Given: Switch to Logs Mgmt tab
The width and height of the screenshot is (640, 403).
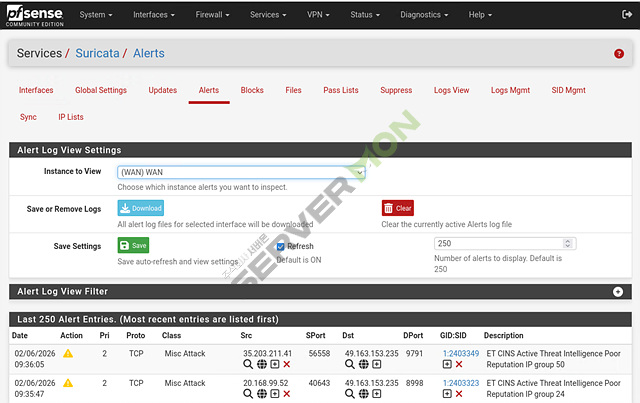Looking at the screenshot, I should pyautogui.click(x=510, y=90).
